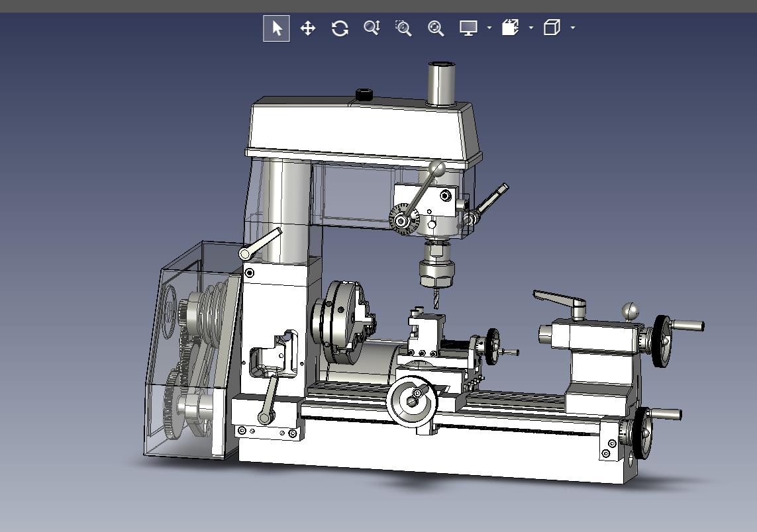Pick the Zoom window selection tool
This screenshot has width=757, height=532.
[x=403, y=28]
